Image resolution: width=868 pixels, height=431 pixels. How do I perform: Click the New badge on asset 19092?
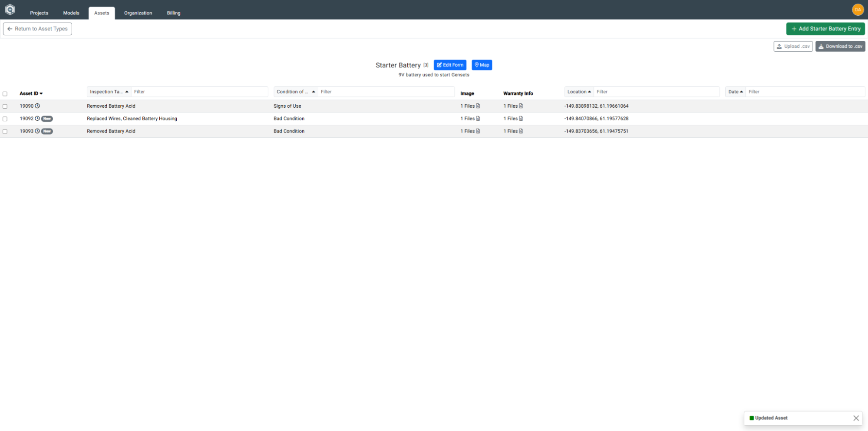point(47,119)
